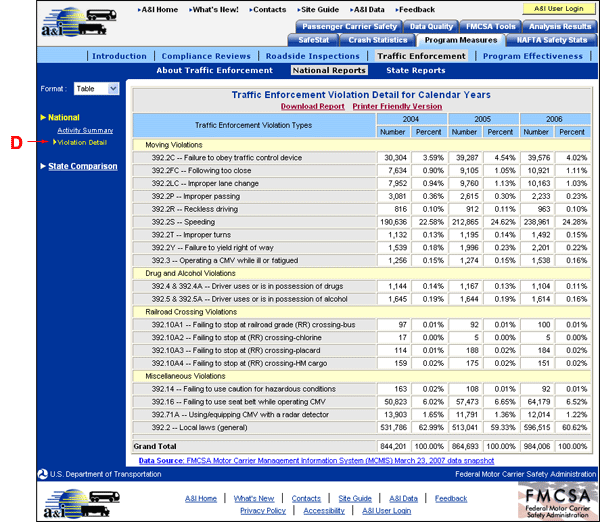Open State Reports submenu item
The image size is (600, 522).
pos(416,70)
